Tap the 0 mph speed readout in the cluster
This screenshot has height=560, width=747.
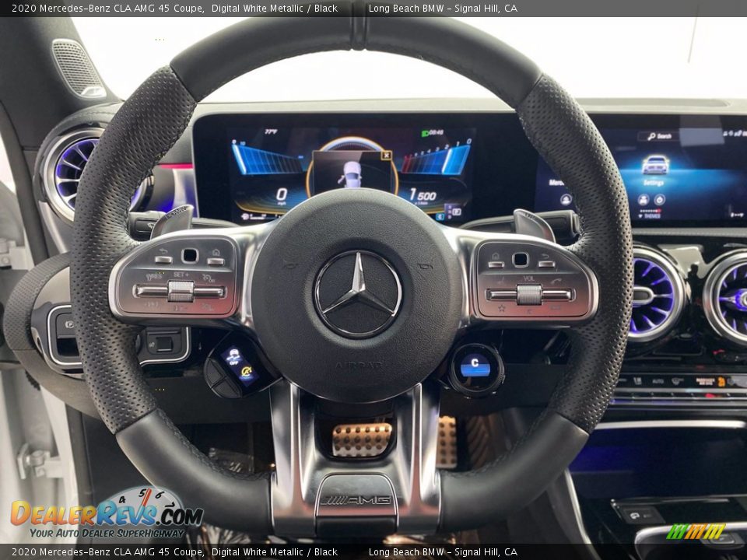[x=282, y=195]
